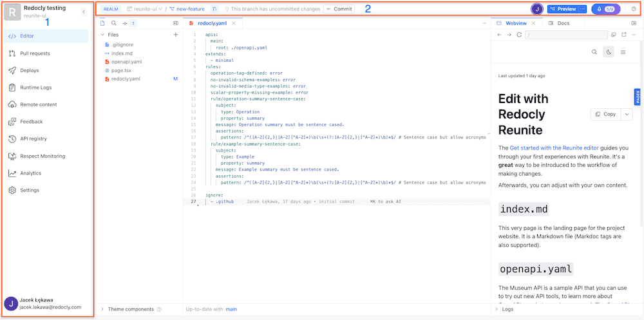This screenshot has height=320, width=644.
Task: Click the Jacek Łękawa user profile at bottom-left
Action: tap(43, 303)
